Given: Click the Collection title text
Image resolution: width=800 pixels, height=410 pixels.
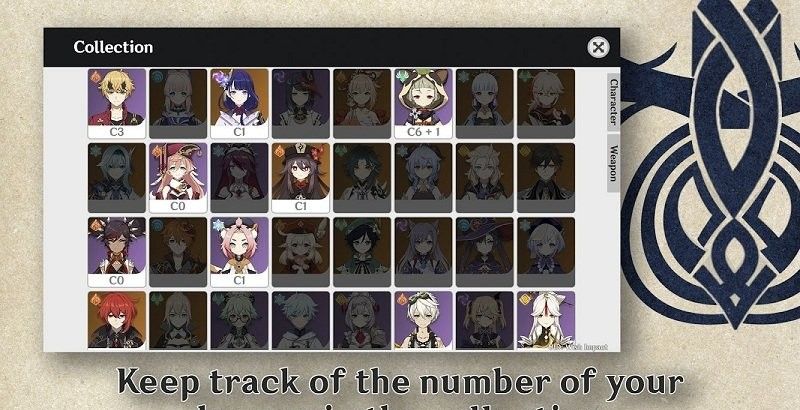Looking at the screenshot, I should pos(113,47).
